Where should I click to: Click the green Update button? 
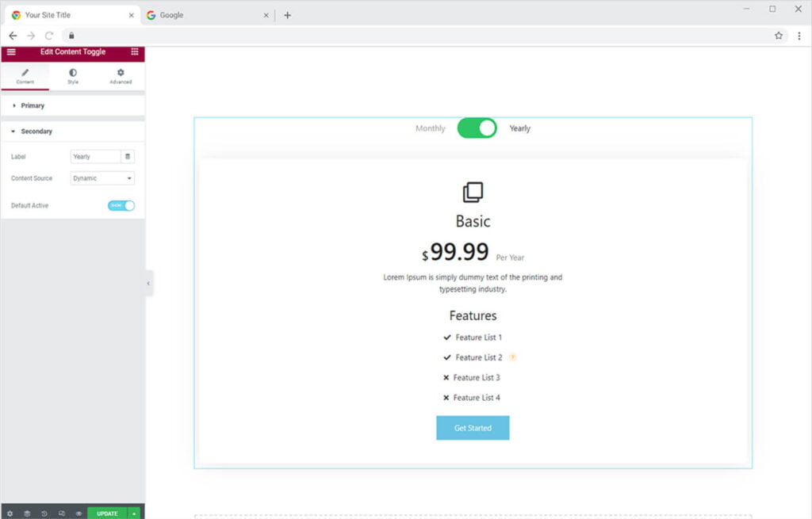point(107,513)
